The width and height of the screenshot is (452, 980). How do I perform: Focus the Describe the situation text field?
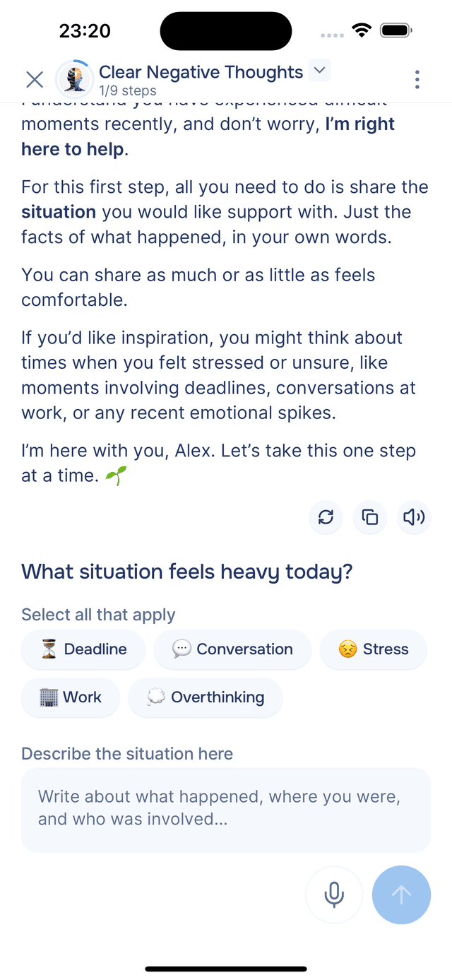pos(226,809)
